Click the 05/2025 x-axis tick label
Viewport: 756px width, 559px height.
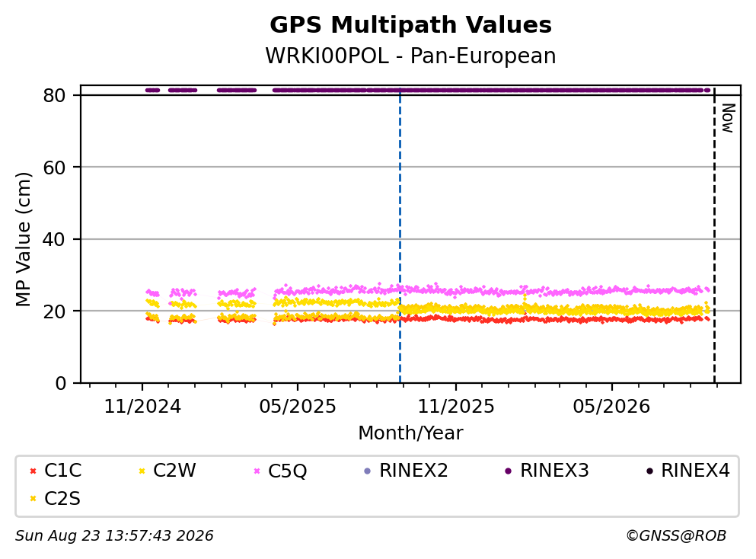(298, 407)
